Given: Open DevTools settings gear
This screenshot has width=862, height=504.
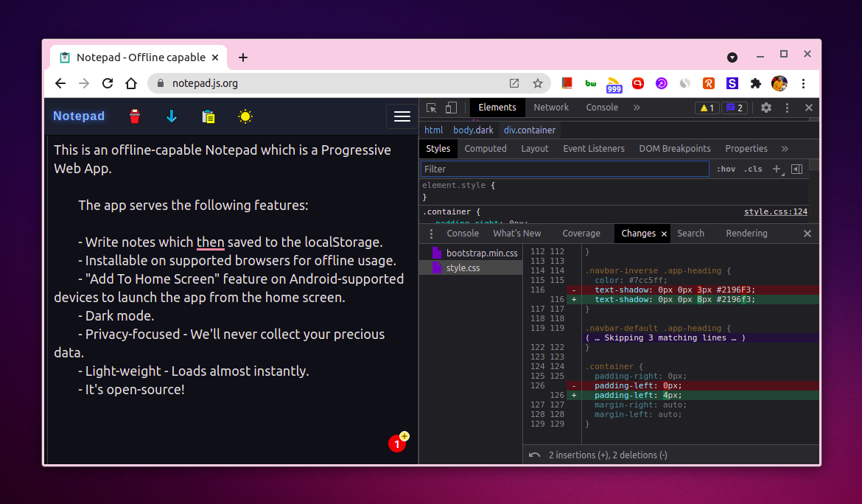Looking at the screenshot, I should (766, 108).
